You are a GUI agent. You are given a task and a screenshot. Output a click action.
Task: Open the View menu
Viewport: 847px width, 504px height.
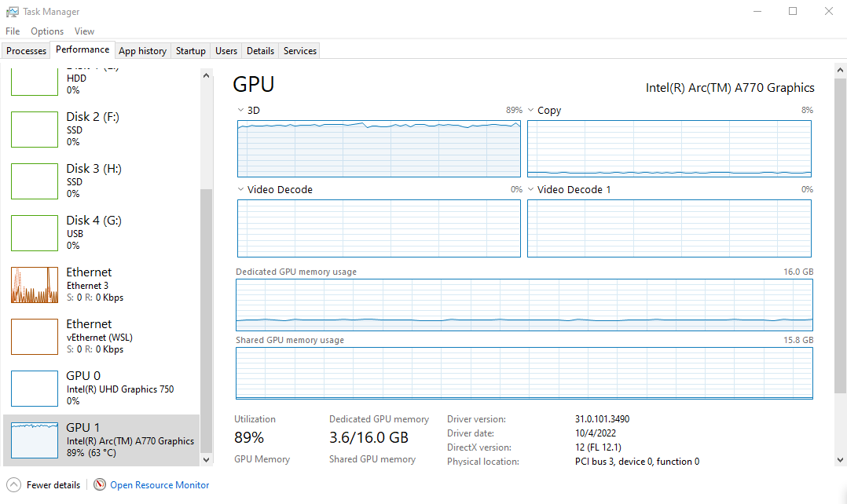point(84,31)
